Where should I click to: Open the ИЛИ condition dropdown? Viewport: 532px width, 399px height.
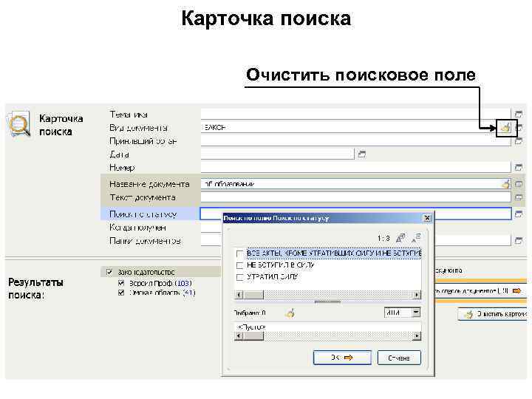coord(416,312)
